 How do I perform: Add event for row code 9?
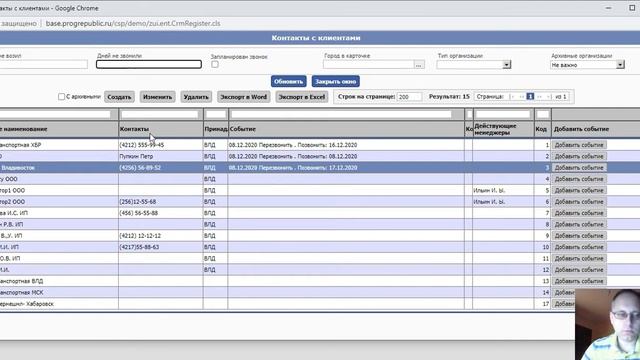click(579, 236)
